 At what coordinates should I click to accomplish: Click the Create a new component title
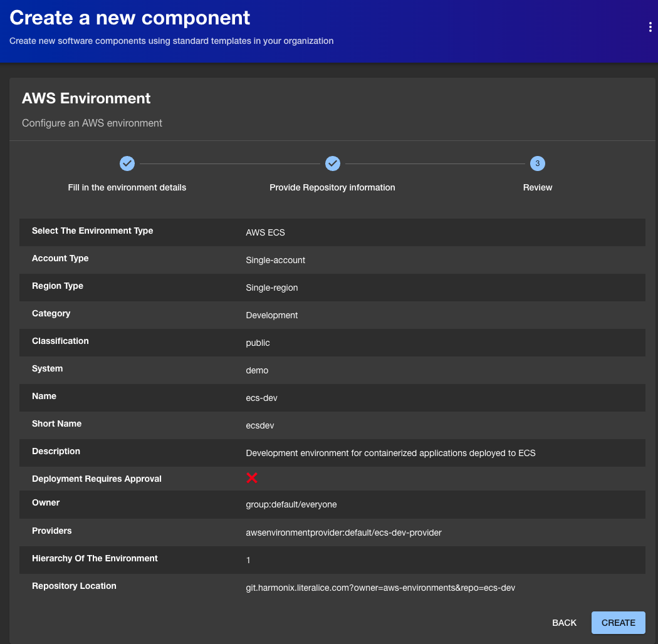[130, 18]
